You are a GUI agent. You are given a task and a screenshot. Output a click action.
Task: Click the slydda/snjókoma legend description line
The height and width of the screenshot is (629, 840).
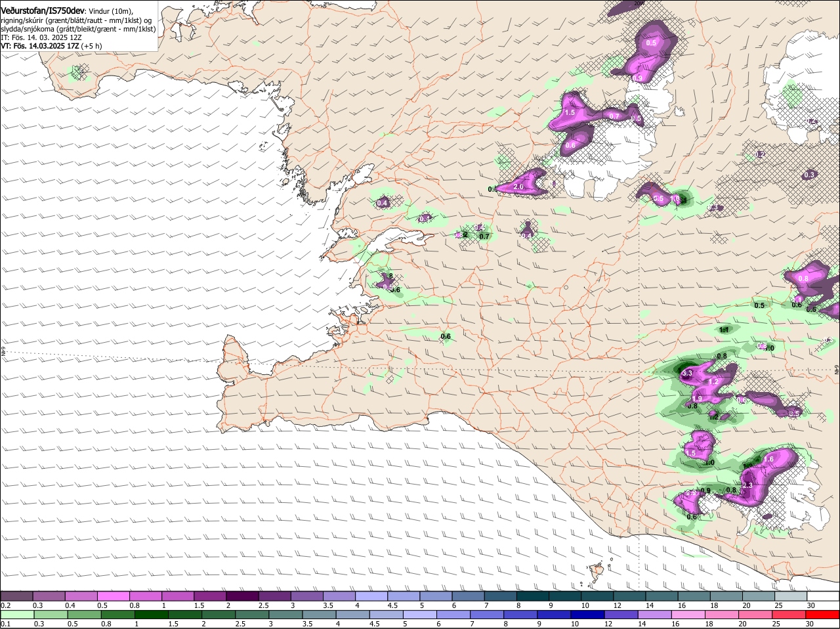click(78, 28)
